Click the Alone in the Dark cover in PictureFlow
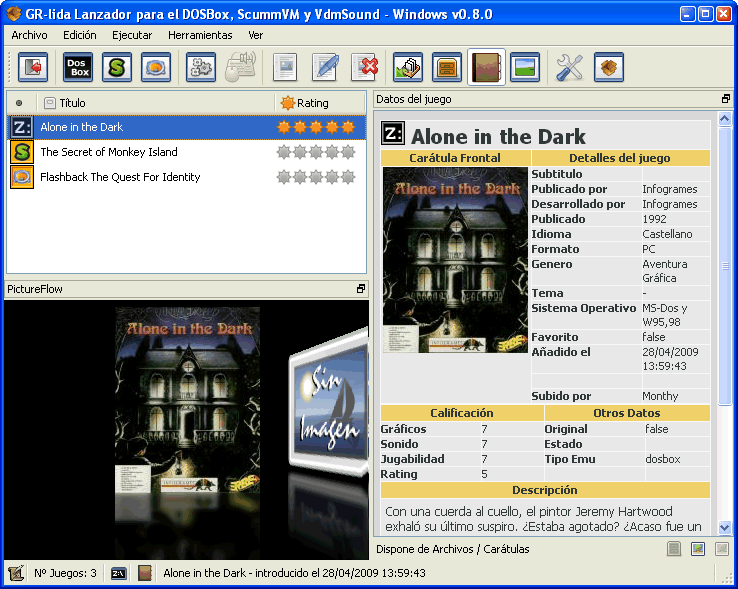The height and width of the screenshot is (589, 738). click(x=188, y=400)
